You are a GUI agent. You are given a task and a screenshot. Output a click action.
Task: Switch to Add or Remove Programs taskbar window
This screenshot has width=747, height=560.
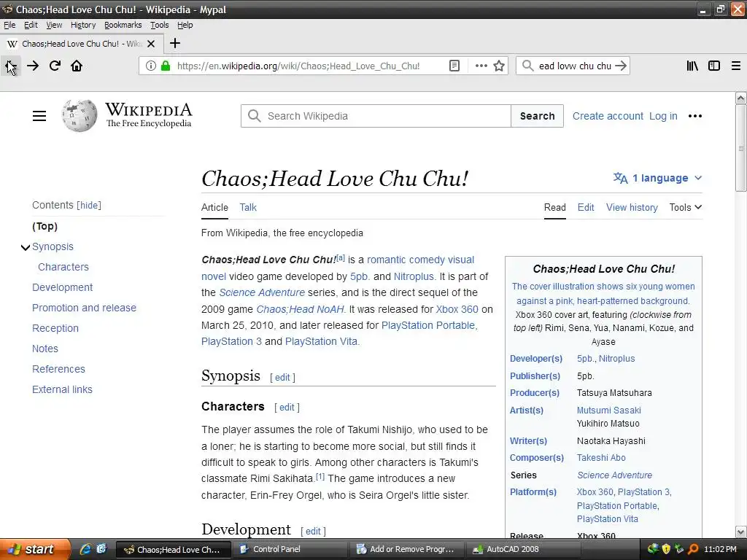[409, 549]
